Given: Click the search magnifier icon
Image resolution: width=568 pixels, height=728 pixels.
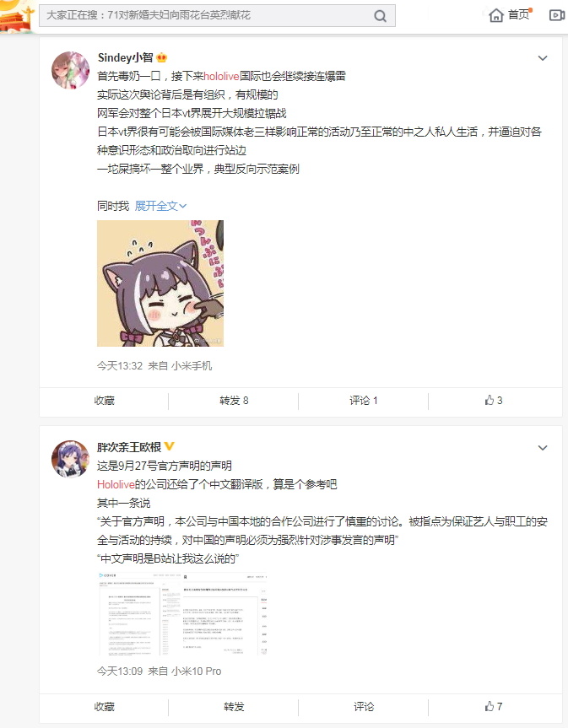Looking at the screenshot, I should (x=380, y=16).
